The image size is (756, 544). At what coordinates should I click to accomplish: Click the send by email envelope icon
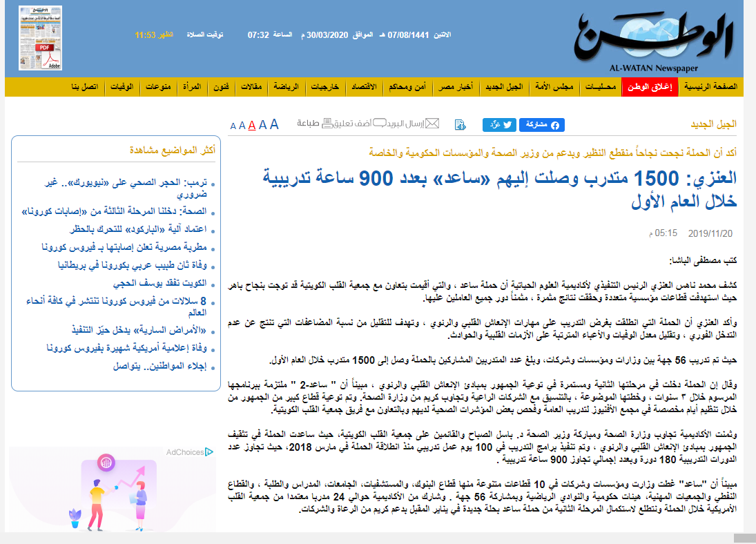pyautogui.click(x=432, y=124)
